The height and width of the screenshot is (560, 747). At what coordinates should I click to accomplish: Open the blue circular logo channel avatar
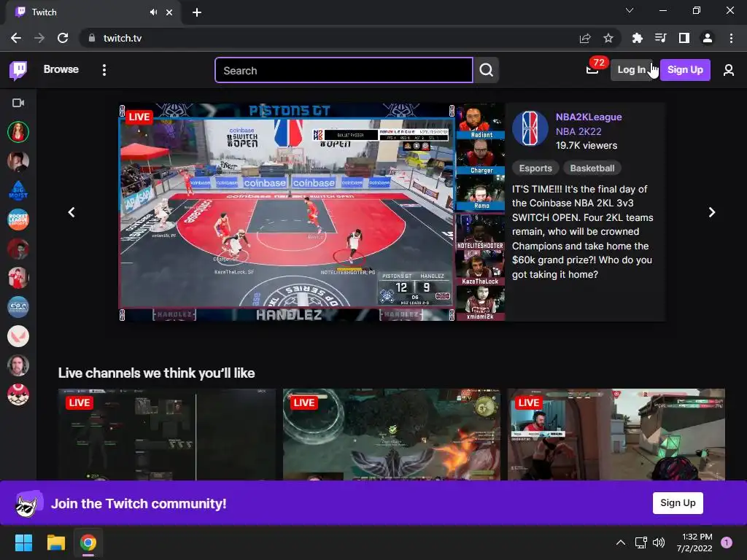pos(18,307)
